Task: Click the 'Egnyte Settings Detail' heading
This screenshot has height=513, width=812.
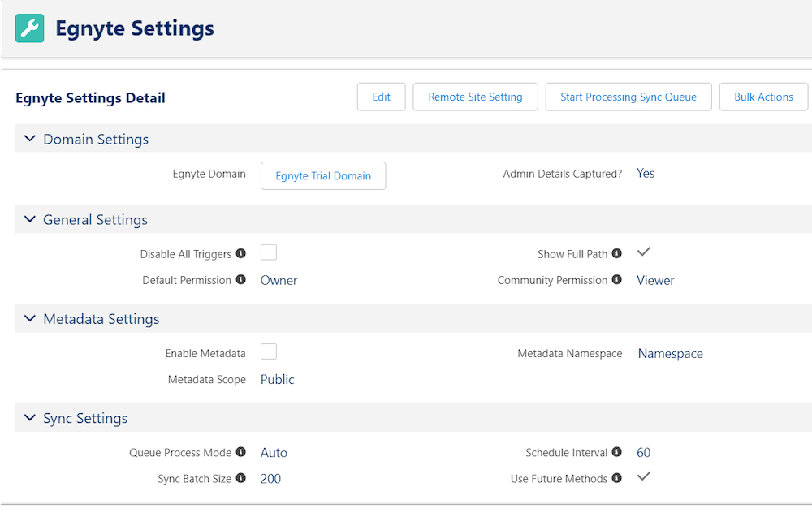Action: (x=91, y=98)
